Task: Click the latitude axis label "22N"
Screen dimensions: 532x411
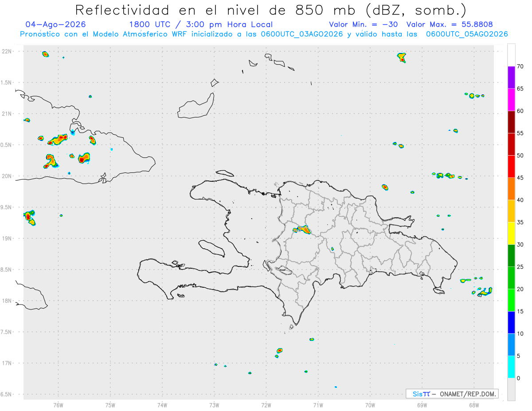Action: tap(7, 51)
